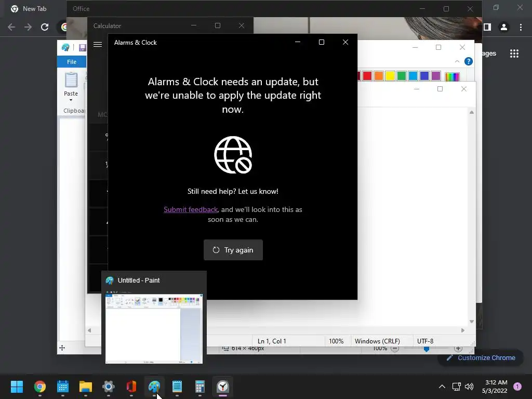Click volume speaker icon in tray

tap(469, 387)
